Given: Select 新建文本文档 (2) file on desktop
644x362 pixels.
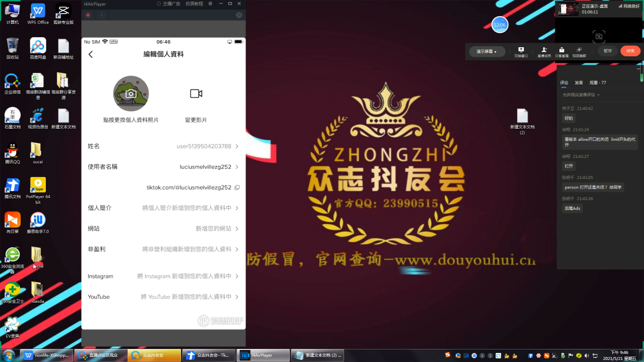Looking at the screenshot, I should coord(522,121).
